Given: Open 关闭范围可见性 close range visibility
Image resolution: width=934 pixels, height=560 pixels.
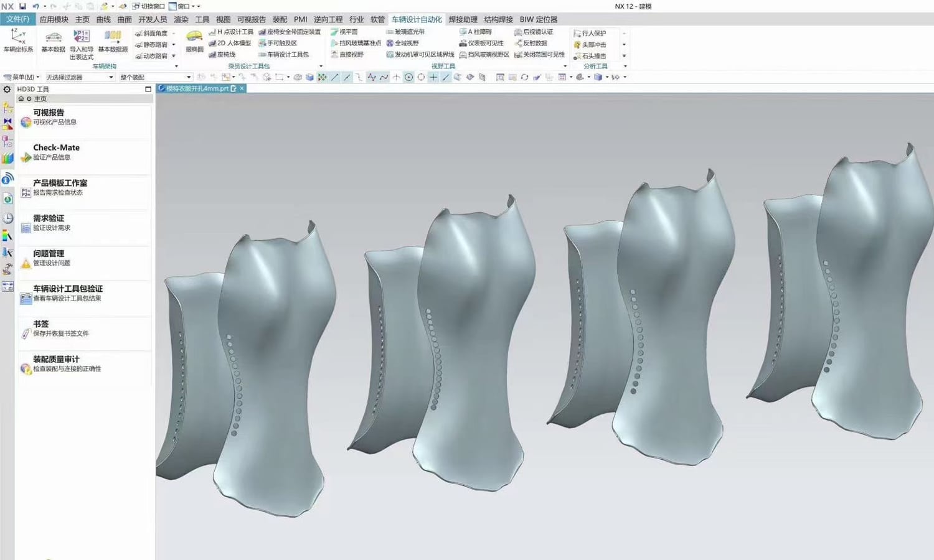Looking at the screenshot, I should [x=539, y=54].
